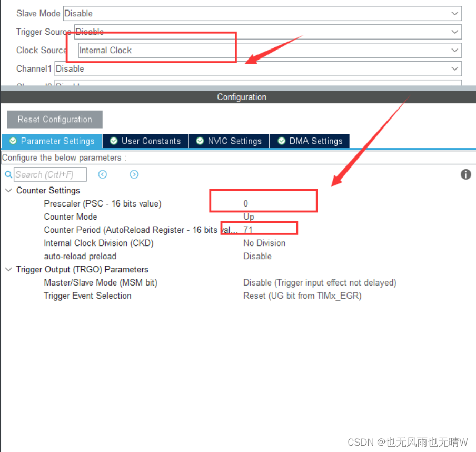Screen dimensions: 476x452
Task: Select the Trigger Event Selection row label
Action: pyautogui.click(x=87, y=296)
